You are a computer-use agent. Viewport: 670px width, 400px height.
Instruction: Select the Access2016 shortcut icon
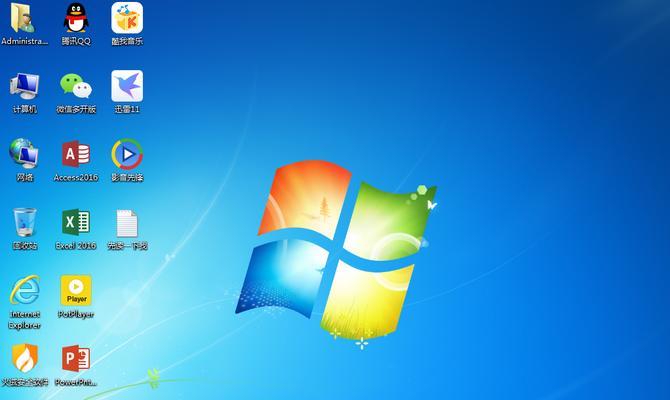pos(76,154)
